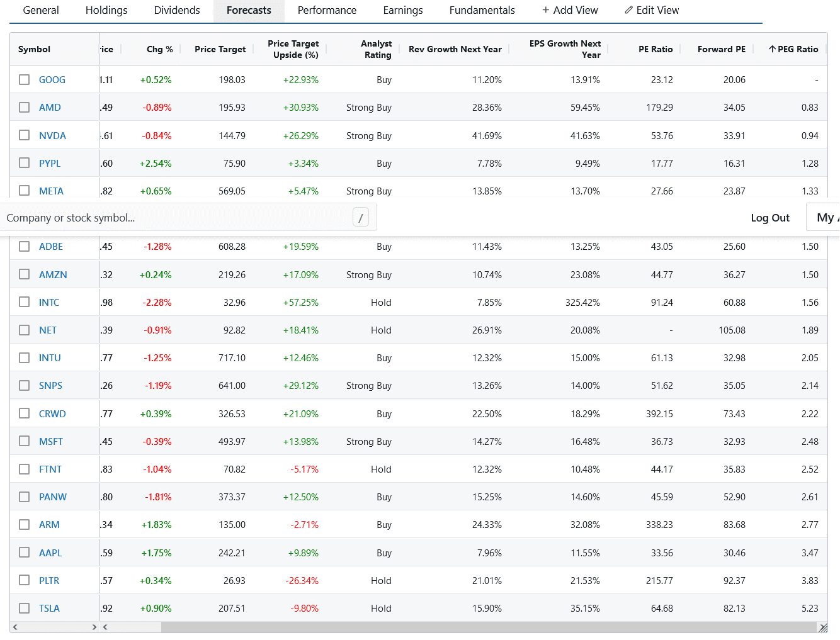Click the NET Forward PE 105.08
Viewport: 840px width, 640px height.
tap(732, 330)
